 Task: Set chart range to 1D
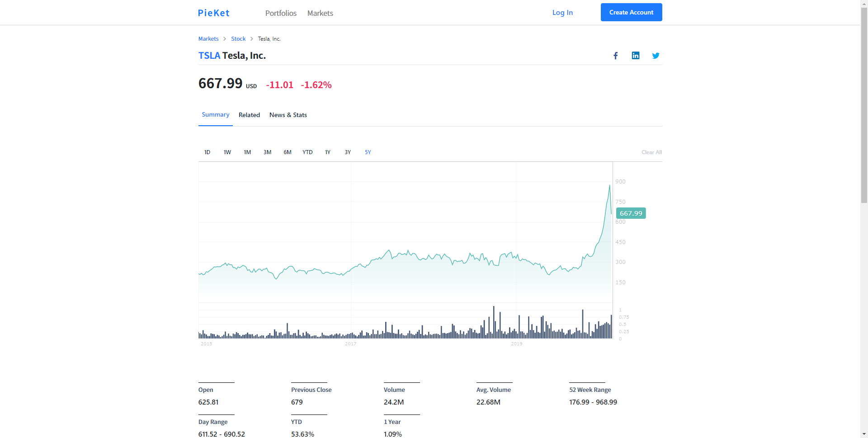tap(207, 152)
